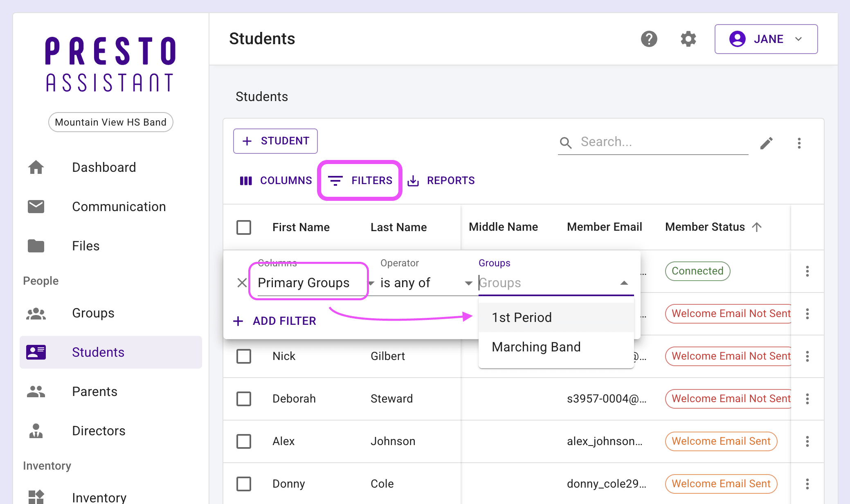Open row actions menu for Deborah Steward
This screenshot has height=504, width=850.
807,398
